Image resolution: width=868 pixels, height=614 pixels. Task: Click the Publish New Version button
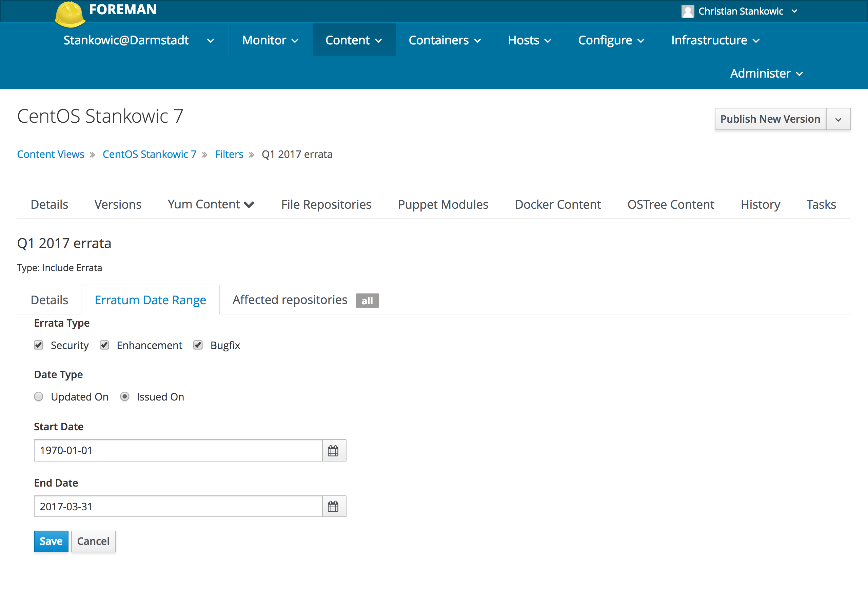pyautogui.click(x=770, y=119)
